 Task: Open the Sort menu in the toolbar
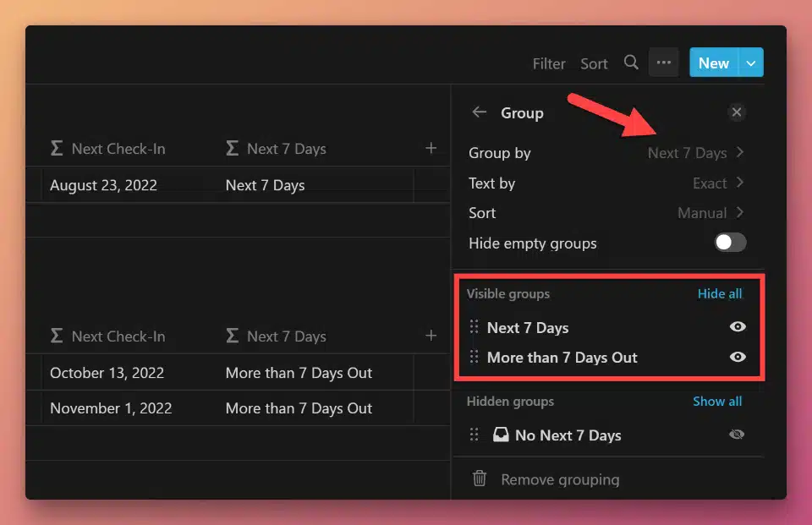[x=594, y=63]
